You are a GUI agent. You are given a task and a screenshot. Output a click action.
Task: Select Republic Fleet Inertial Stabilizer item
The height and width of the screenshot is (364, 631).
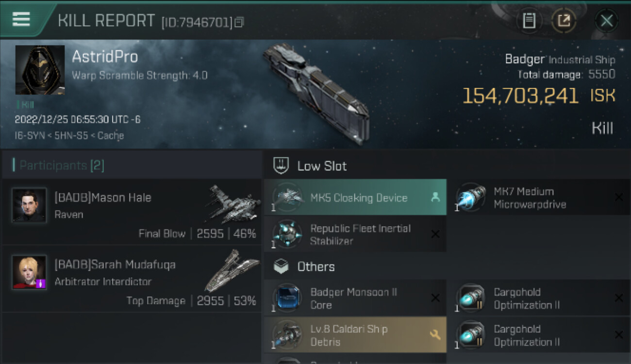pyautogui.click(x=355, y=234)
